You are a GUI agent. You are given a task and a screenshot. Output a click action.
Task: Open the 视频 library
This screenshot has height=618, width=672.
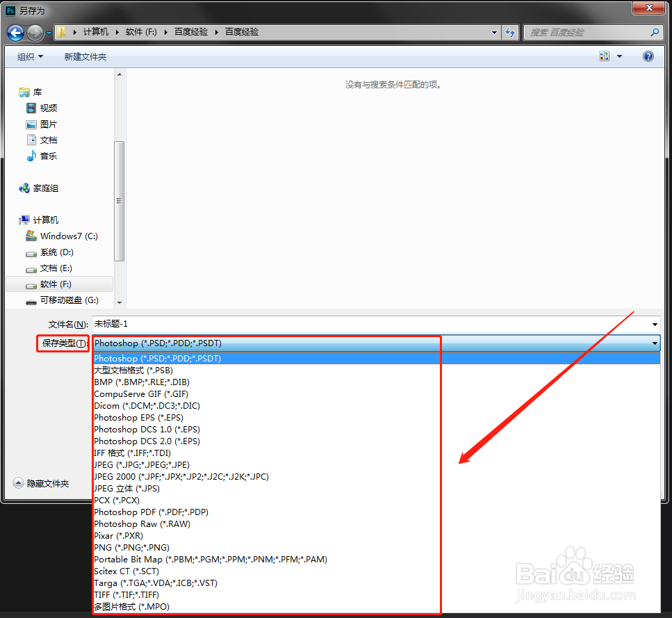pos(42,108)
